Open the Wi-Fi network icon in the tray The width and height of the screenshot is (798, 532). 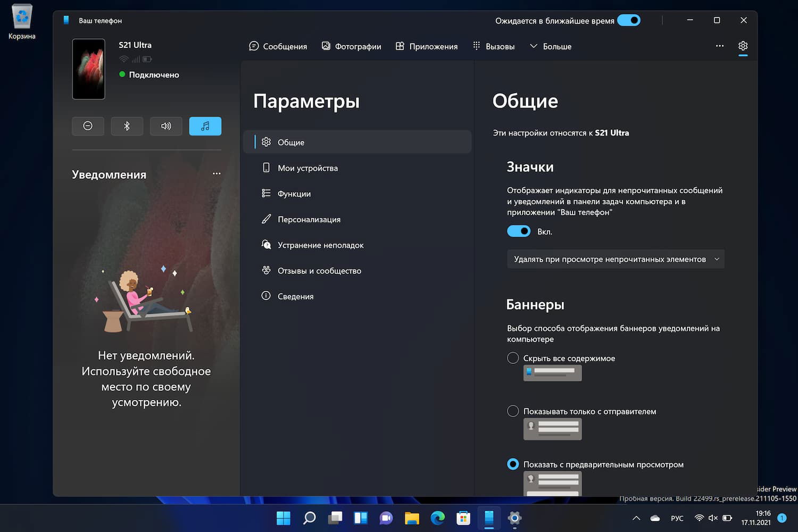[700, 518]
